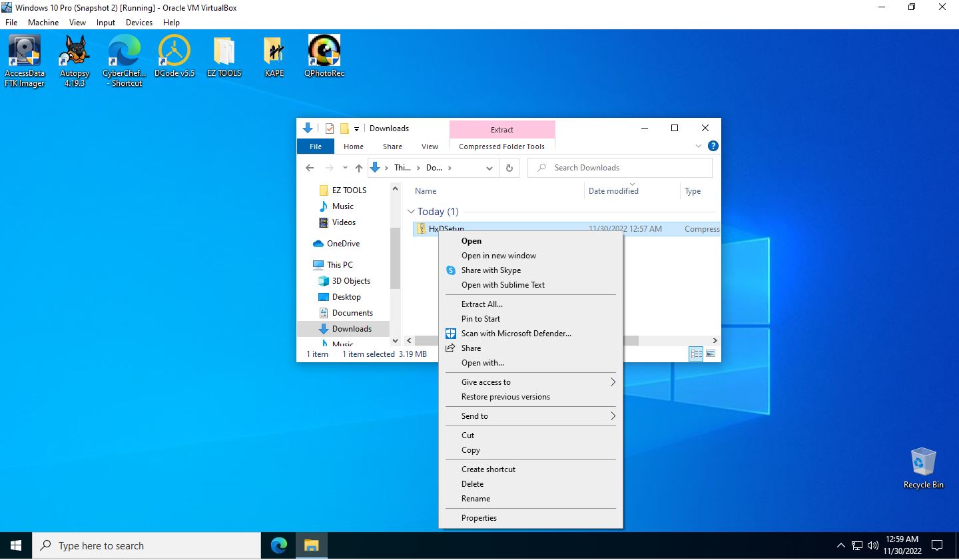This screenshot has width=959, height=560.
Task: Click the New folder icon in the title bar
Action: pyautogui.click(x=344, y=129)
